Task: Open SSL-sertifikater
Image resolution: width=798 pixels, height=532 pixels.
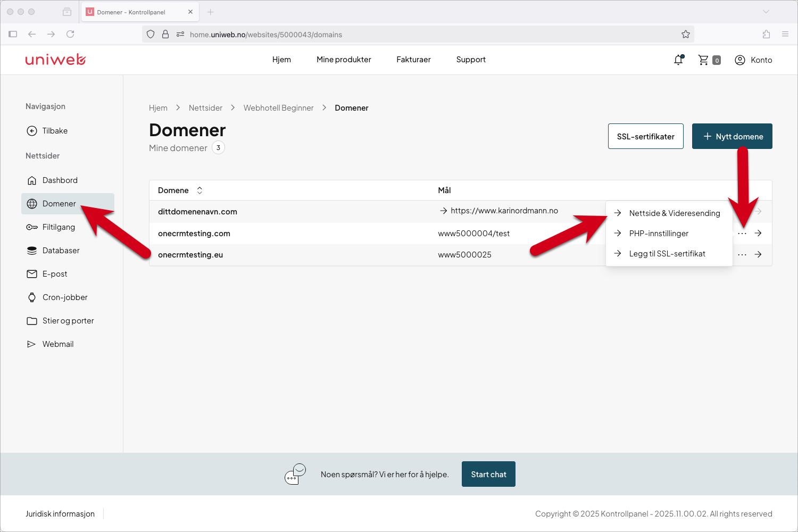Action: pos(645,136)
